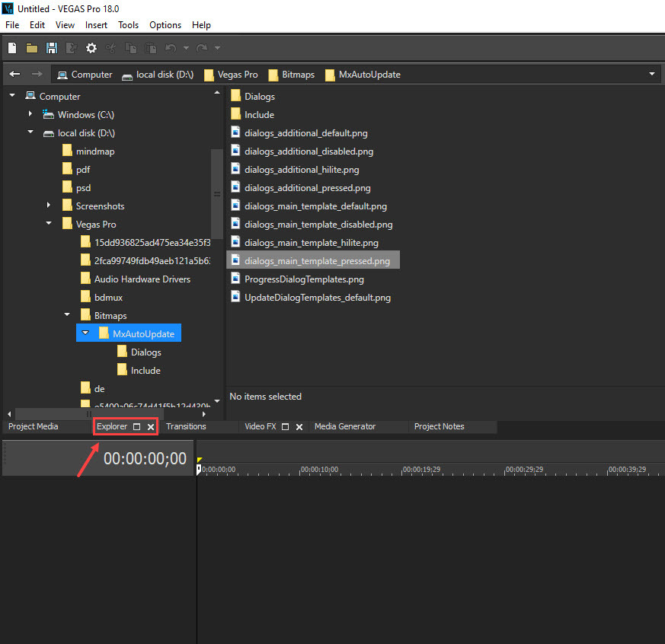The height and width of the screenshot is (644, 665).
Task: Switch to the Media Generator tab
Action: [345, 426]
